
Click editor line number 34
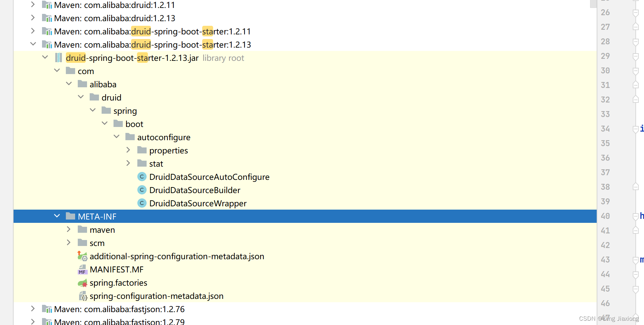[x=605, y=129]
